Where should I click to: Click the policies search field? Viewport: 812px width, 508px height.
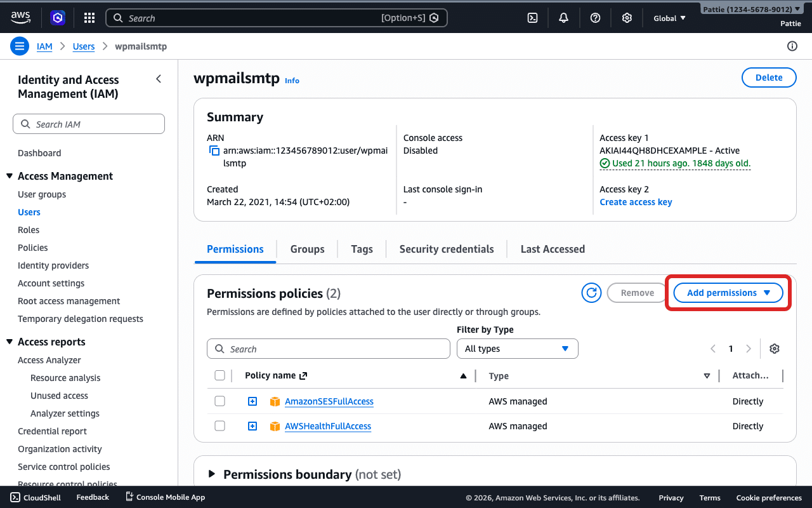329,349
